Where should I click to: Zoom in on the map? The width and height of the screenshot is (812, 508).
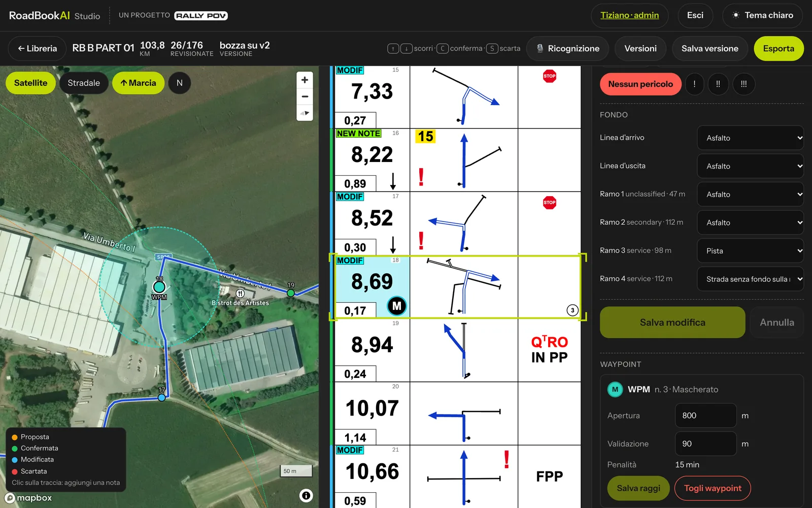(x=304, y=80)
